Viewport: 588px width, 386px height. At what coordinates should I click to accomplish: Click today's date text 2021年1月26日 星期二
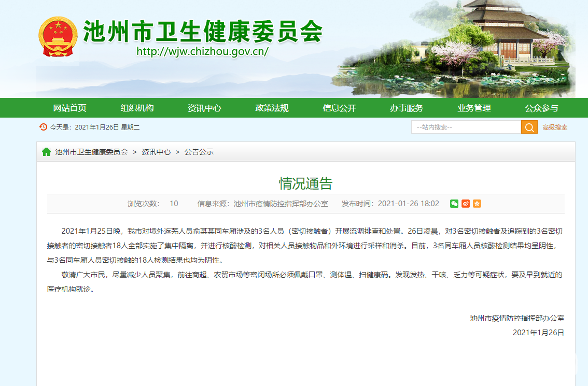(x=107, y=127)
